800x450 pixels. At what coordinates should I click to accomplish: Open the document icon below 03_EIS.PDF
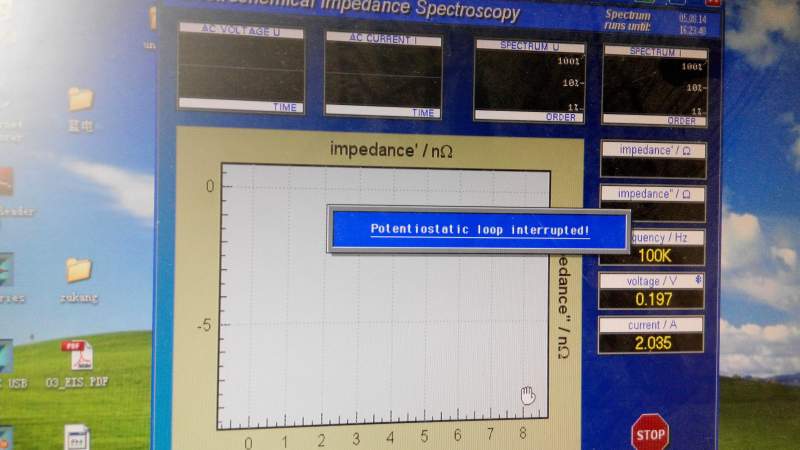tap(77, 438)
